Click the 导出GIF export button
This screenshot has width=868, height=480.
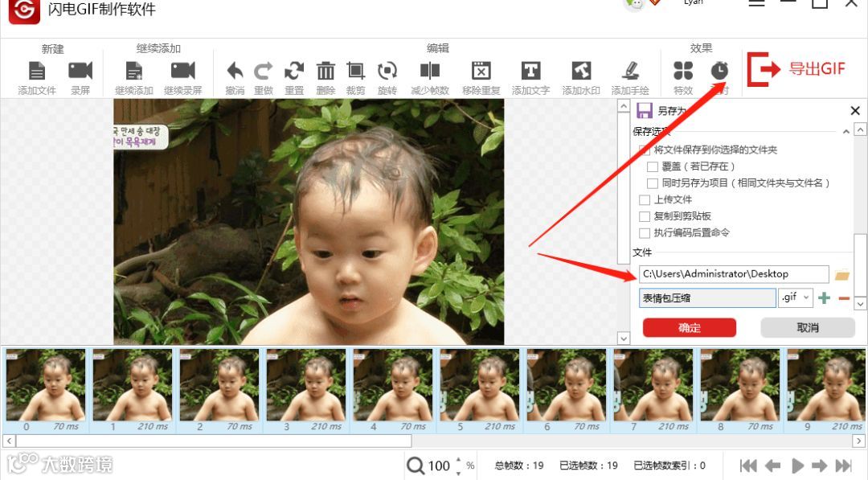[796, 69]
